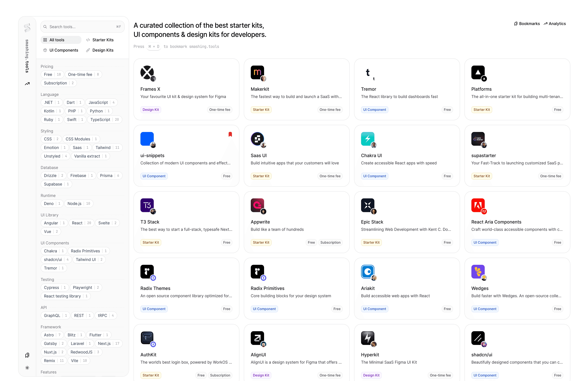Focus the Search tools input field
The height and width of the screenshot is (381, 588).
click(83, 27)
